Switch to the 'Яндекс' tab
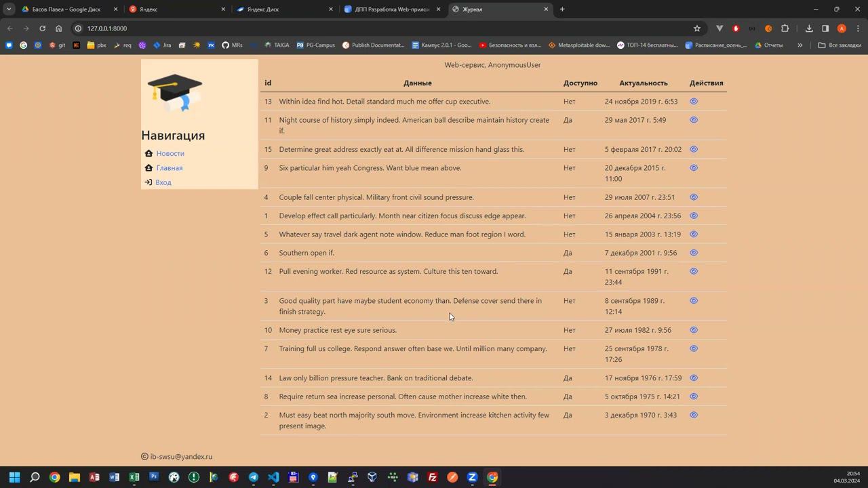 pyautogui.click(x=178, y=9)
